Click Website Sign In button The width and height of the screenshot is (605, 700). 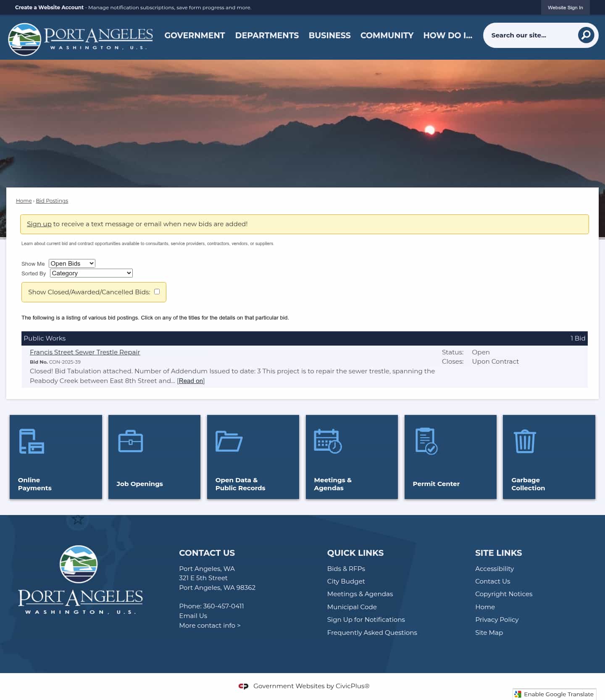coord(565,8)
